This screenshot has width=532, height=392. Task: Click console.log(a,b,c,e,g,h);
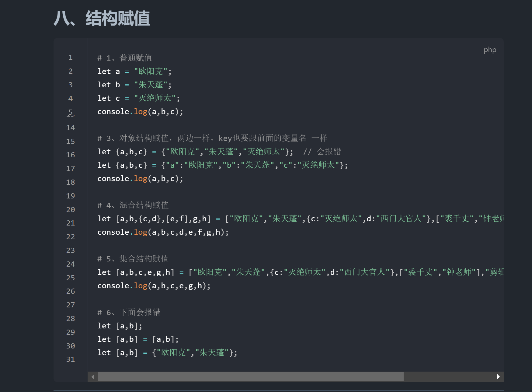(154, 286)
